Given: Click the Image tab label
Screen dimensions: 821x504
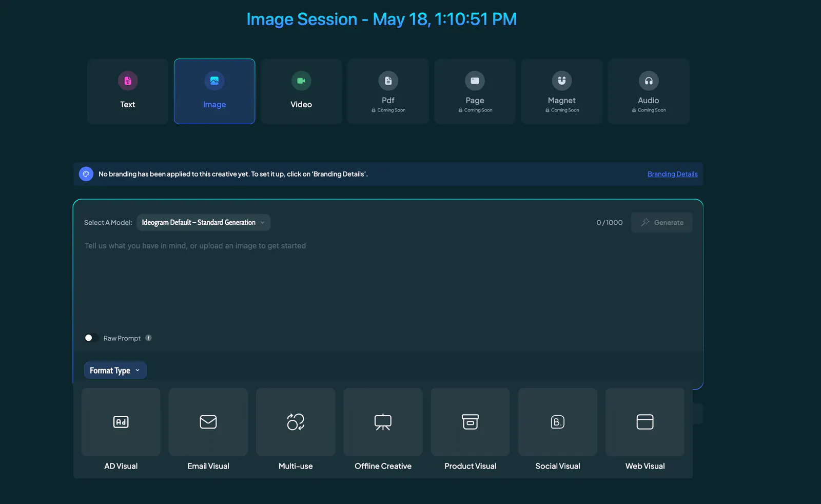Looking at the screenshot, I should point(214,104).
